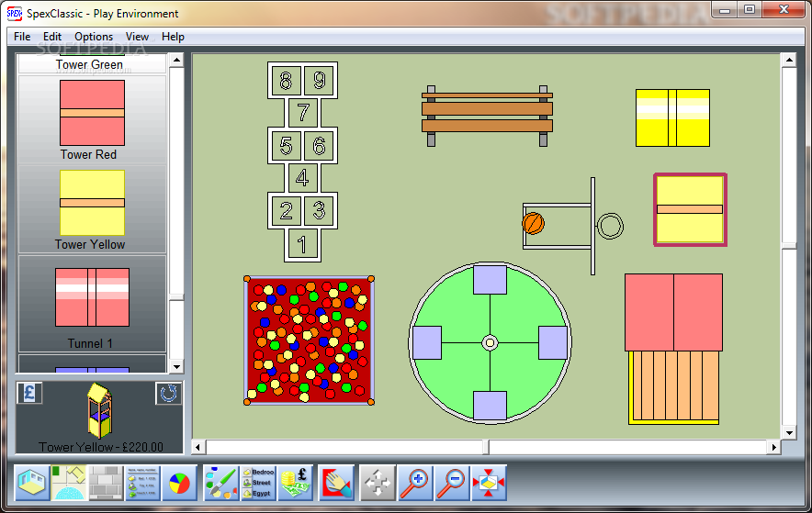Click the rotate item arrow button
Image resolution: width=812 pixels, height=513 pixels.
(x=168, y=394)
